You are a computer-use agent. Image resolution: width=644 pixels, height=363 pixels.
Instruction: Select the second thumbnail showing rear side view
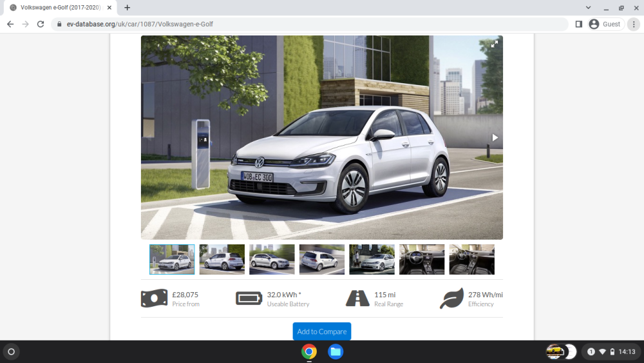click(x=222, y=259)
